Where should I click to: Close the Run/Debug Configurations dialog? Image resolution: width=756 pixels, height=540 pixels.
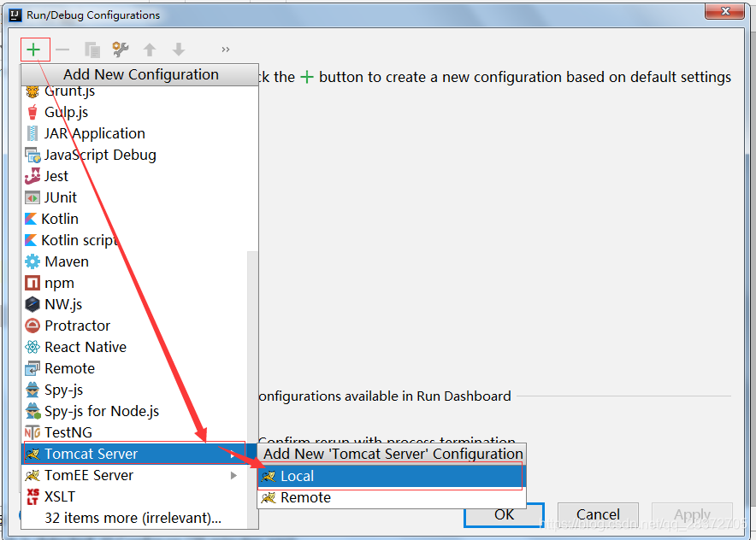724,11
